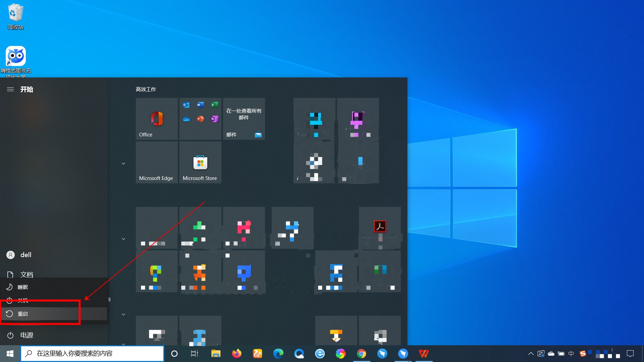Open WPS Office from the taskbar
644x362 pixels.
coord(424,354)
